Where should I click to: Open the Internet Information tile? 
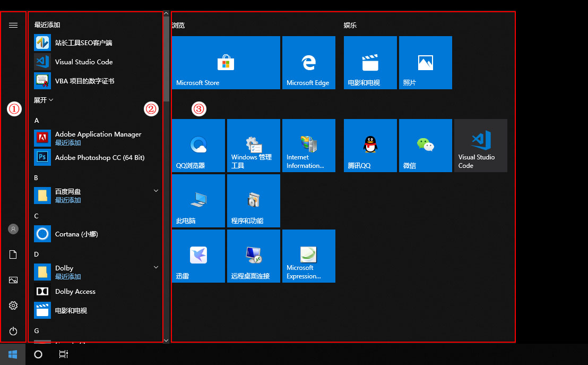309,146
